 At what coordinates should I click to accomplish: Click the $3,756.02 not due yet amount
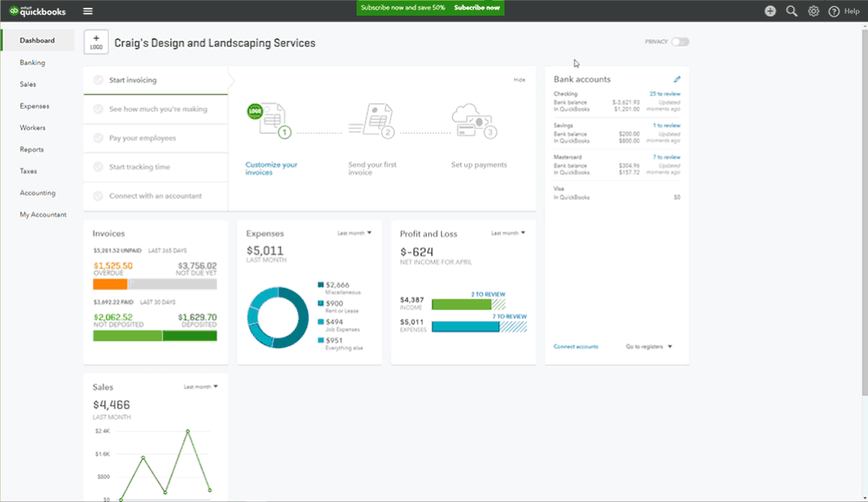coord(197,265)
